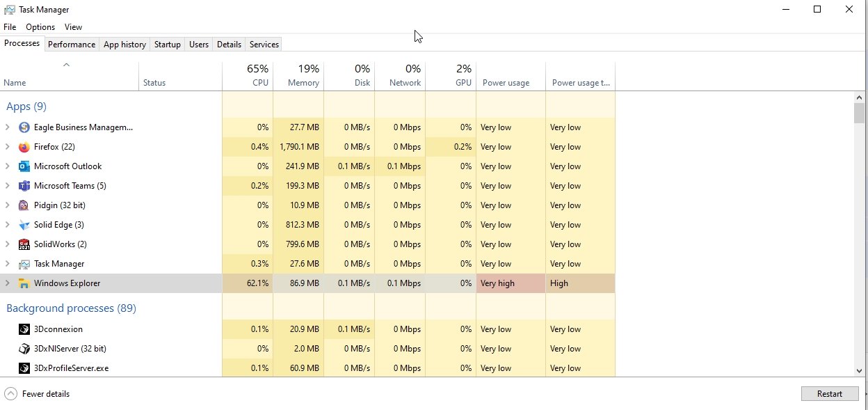Click the Eagle Business Management icon

[x=24, y=127]
